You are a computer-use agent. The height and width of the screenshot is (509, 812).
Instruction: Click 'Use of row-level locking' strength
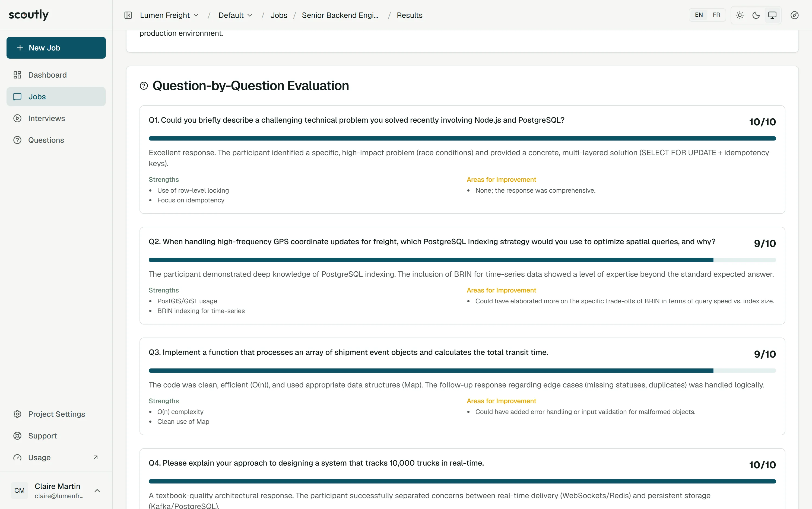pos(193,190)
